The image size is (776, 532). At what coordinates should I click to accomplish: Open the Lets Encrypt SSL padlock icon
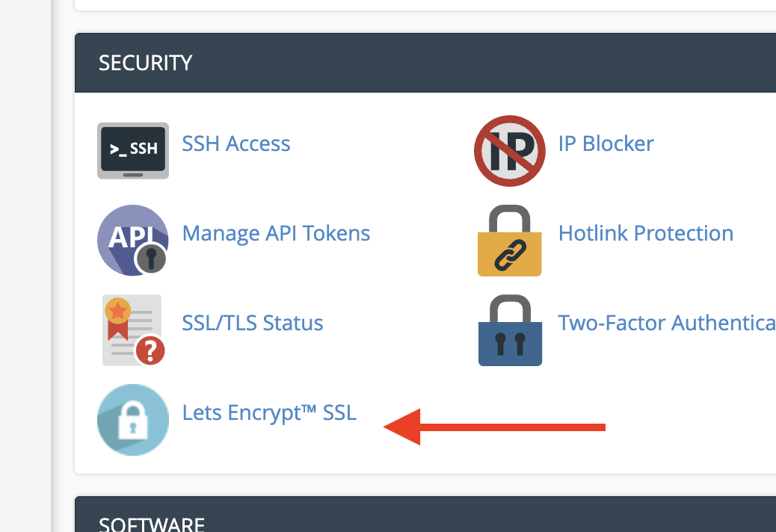pos(133,420)
